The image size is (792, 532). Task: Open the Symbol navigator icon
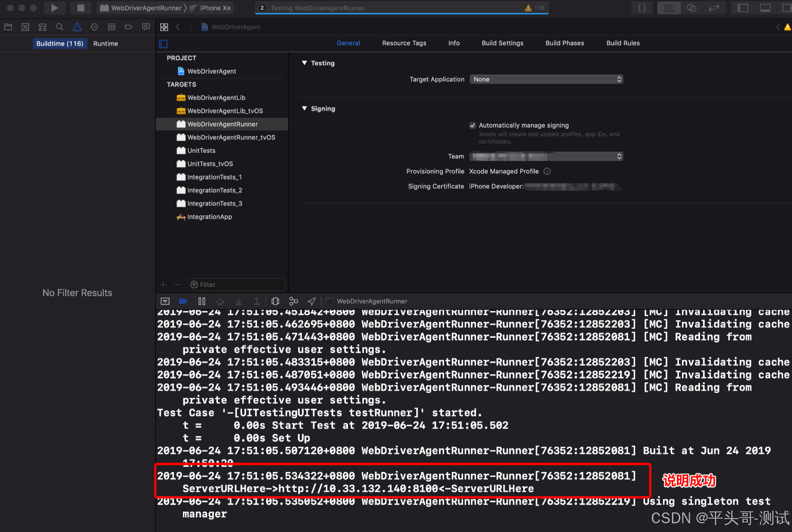point(43,27)
